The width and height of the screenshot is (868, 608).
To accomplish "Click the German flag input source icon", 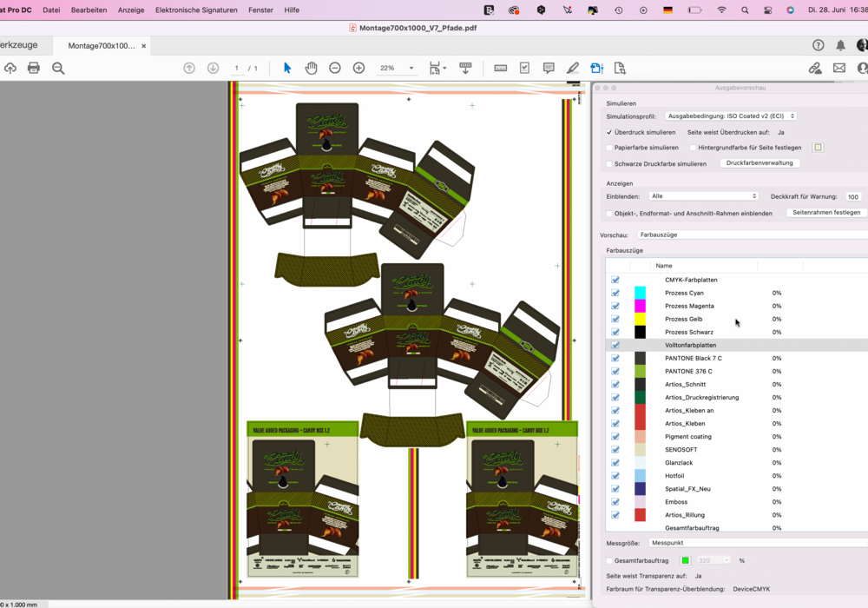I will point(668,10).
